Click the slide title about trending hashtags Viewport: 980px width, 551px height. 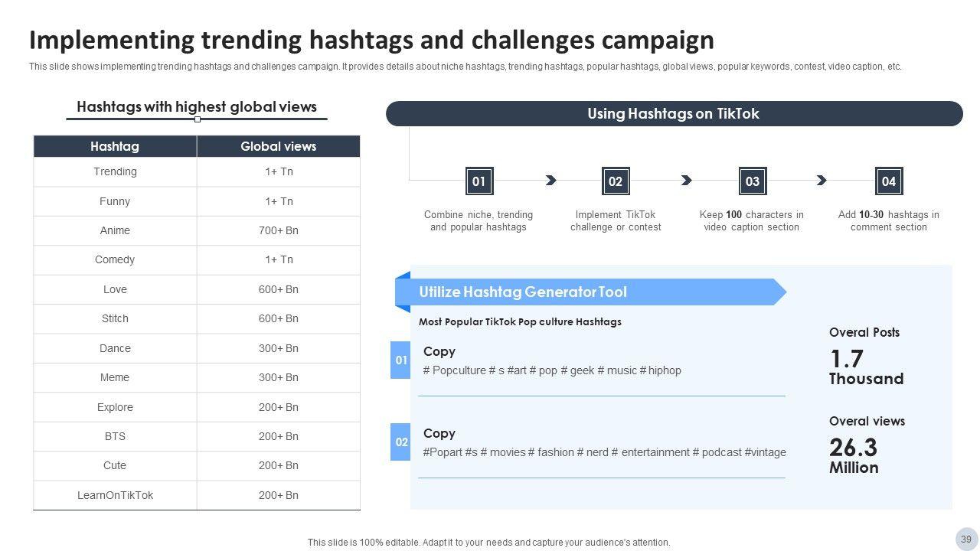pos(371,40)
